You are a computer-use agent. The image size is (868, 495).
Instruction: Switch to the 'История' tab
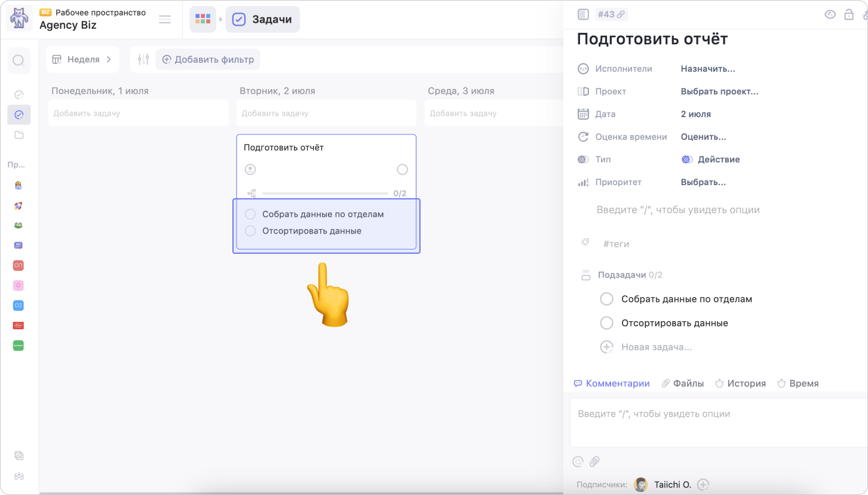pyautogui.click(x=740, y=383)
